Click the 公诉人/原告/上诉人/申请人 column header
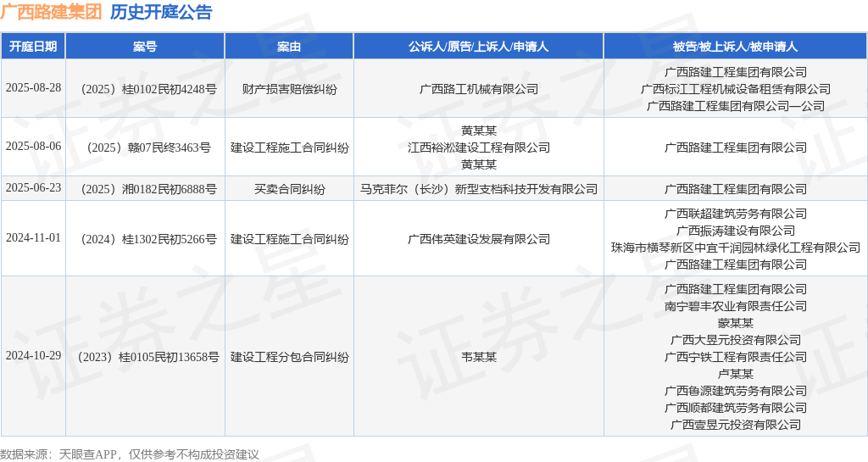This screenshot has height=462, width=868. (478, 47)
